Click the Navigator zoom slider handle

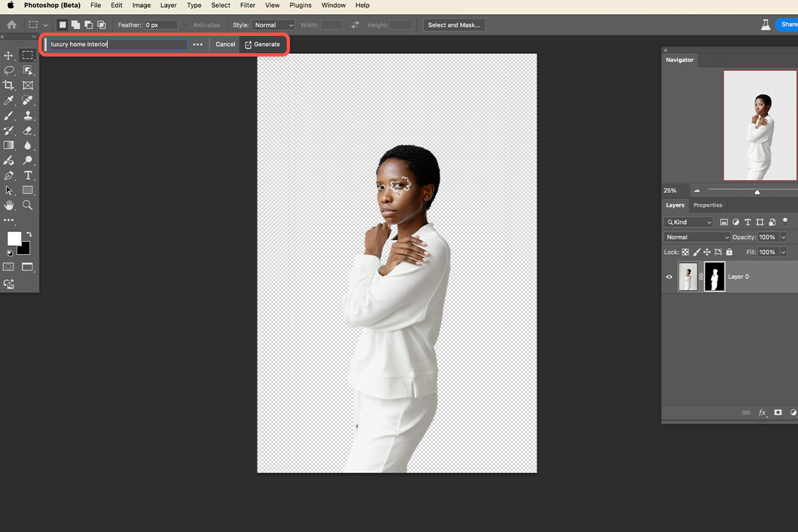tap(757, 192)
